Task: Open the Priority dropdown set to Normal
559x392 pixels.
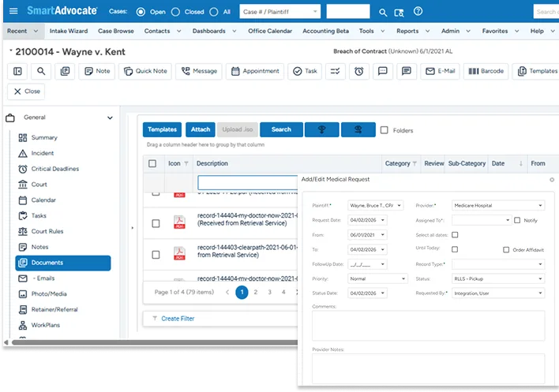Action: click(x=377, y=278)
